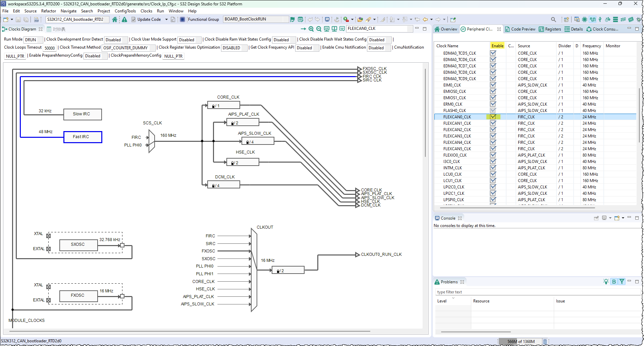Click the Functional Group chip icon
Screen dimensions: 644x346
click(182, 19)
